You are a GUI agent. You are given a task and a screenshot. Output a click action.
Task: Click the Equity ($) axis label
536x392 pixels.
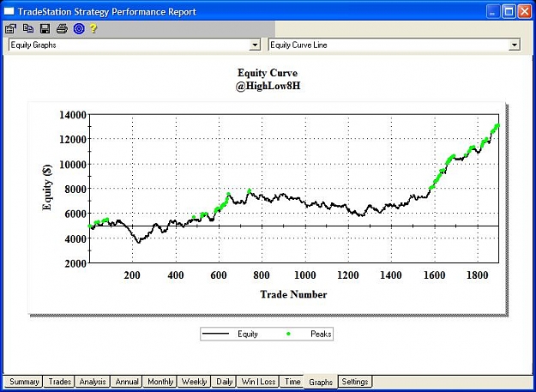tap(47, 188)
